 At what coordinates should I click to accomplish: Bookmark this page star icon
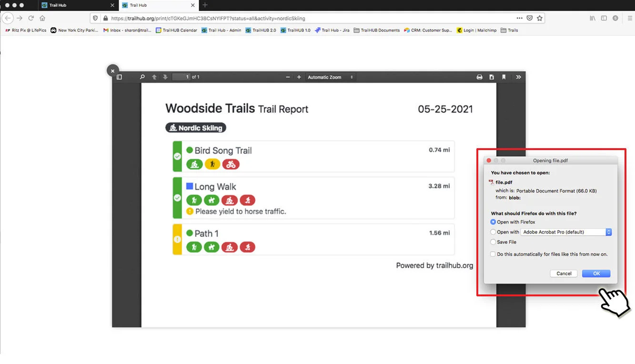click(540, 18)
